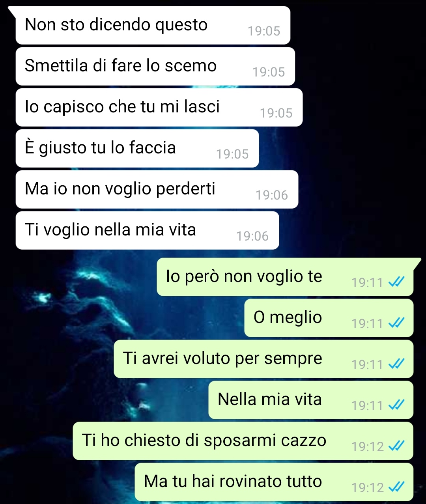The width and height of the screenshot is (426, 504).
Task: Tap the ticks on "Ti ho chiesto di sposarmi cazzo"
Action: pos(396,446)
